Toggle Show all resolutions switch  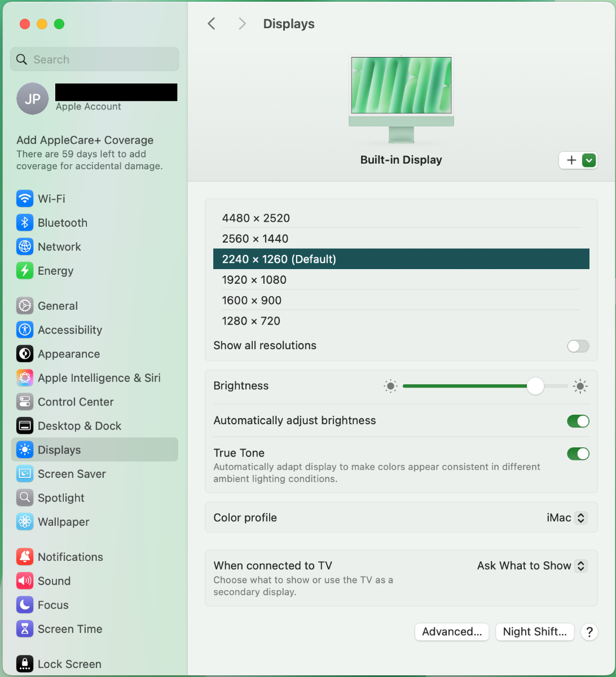(578, 346)
